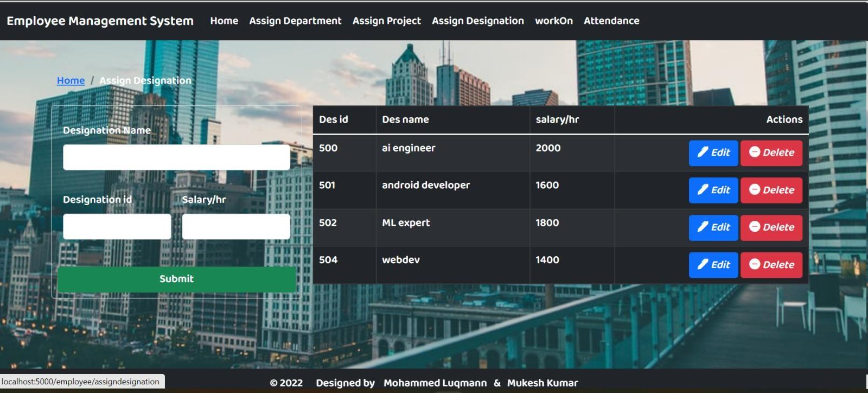Click the salary/hr column header
Screen dimensions: 868x393
point(572,119)
